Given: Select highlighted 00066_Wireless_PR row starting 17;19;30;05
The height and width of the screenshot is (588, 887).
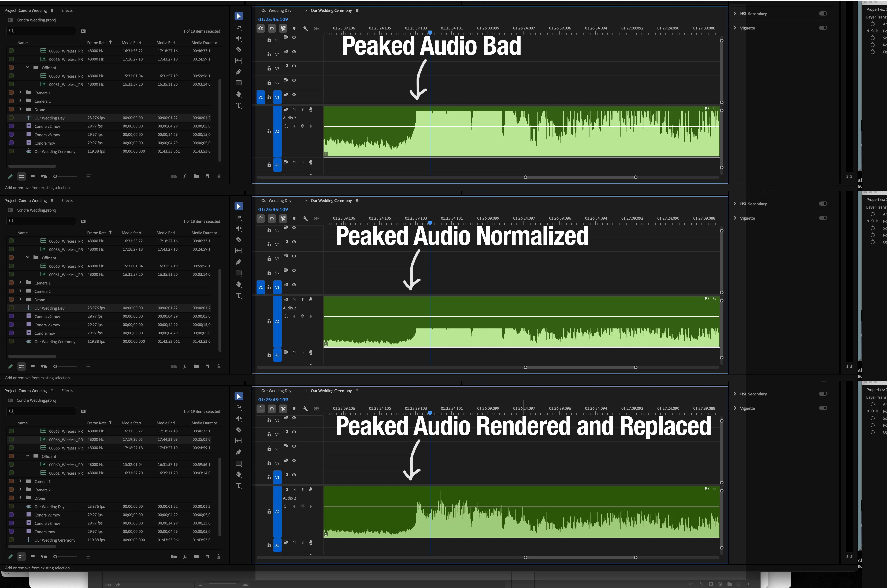Looking at the screenshot, I should point(66,440).
